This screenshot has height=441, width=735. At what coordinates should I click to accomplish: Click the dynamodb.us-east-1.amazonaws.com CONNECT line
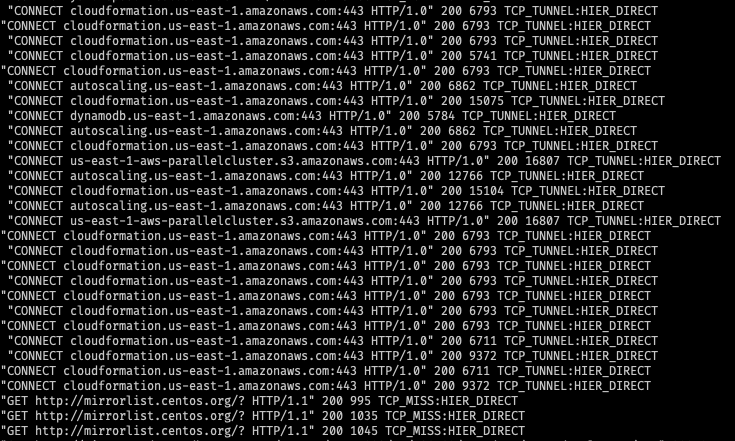pos(311,116)
